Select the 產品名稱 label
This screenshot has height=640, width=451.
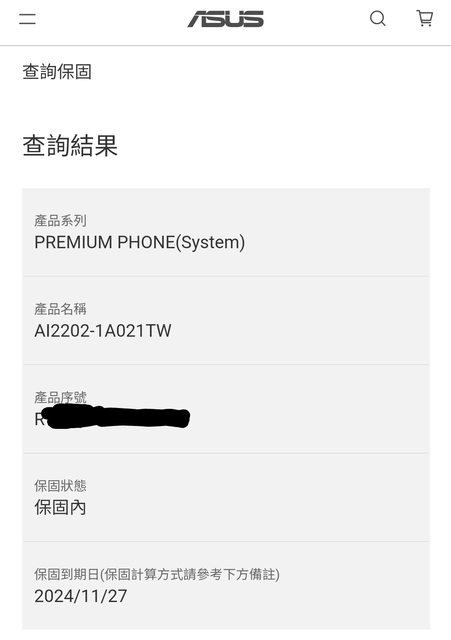click(x=60, y=309)
